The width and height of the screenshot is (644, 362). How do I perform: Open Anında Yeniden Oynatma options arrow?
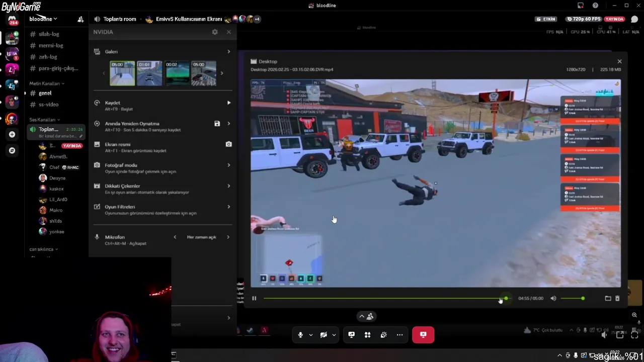[228, 123]
